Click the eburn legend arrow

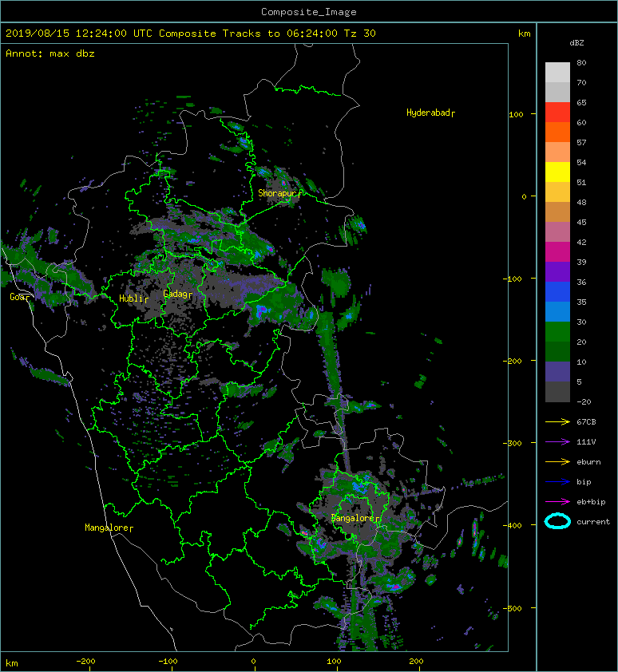coord(557,462)
